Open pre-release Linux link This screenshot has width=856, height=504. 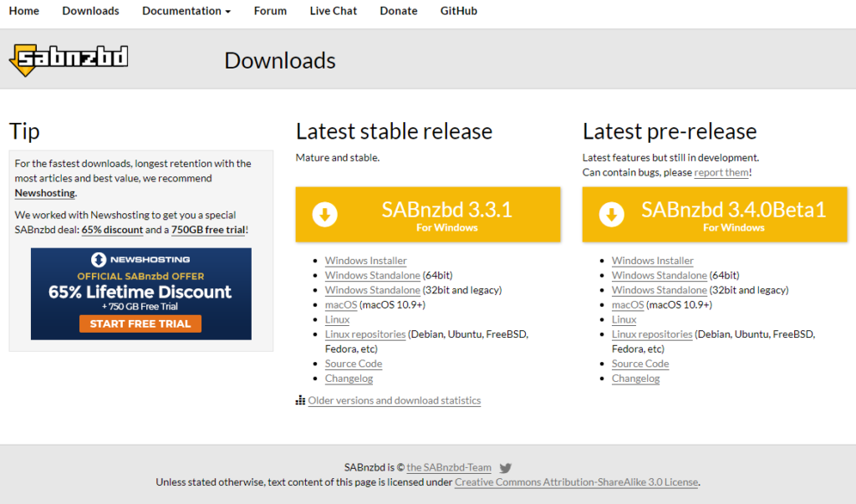coord(624,319)
